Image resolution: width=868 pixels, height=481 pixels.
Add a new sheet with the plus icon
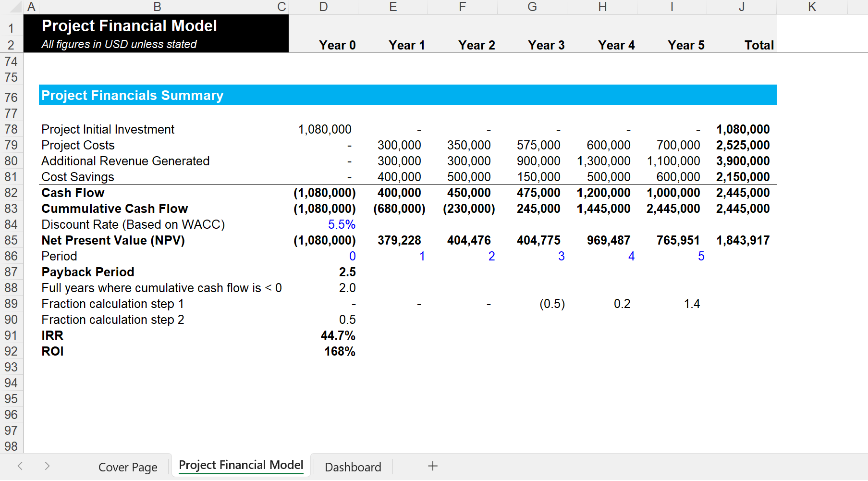click(433, 466)
